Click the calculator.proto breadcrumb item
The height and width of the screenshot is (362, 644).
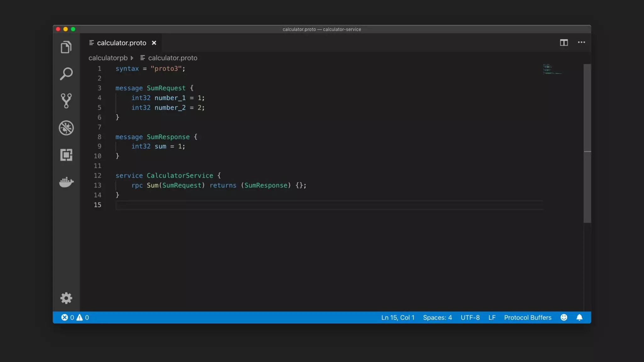pos(173,58)
